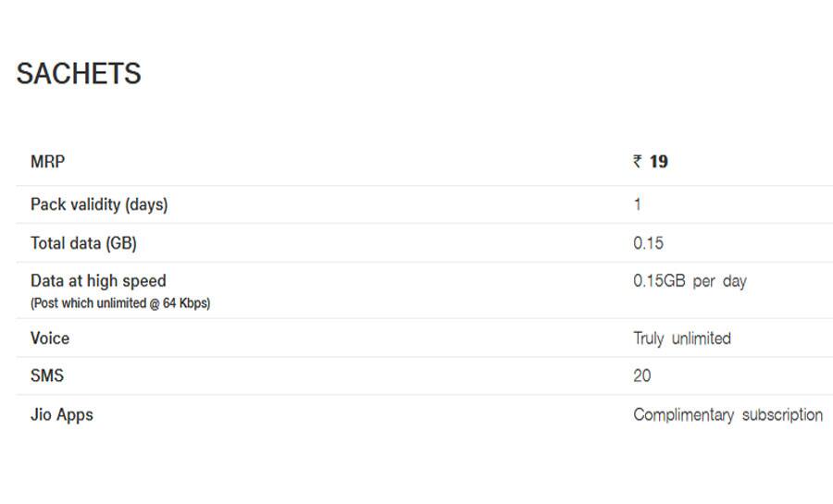Select the total data value 0.15

(x=648, y=243)
